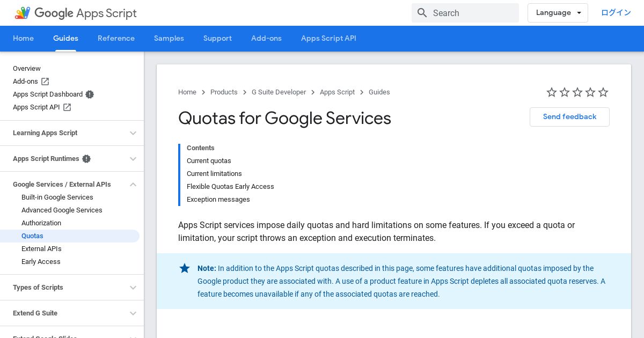Screen dimensions: 644x338
Task: Click badge icon next to Apps Script Dashboard
Action: pos(90,94)
